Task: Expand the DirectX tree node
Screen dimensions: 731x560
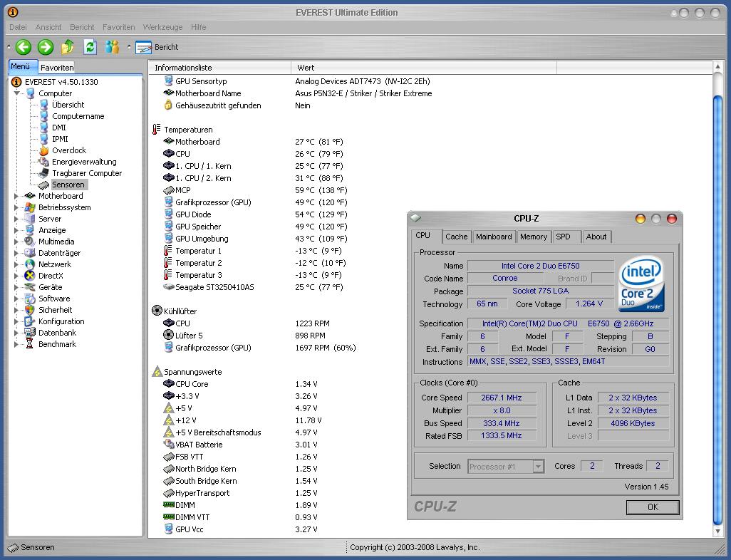Action: [17, 276]
